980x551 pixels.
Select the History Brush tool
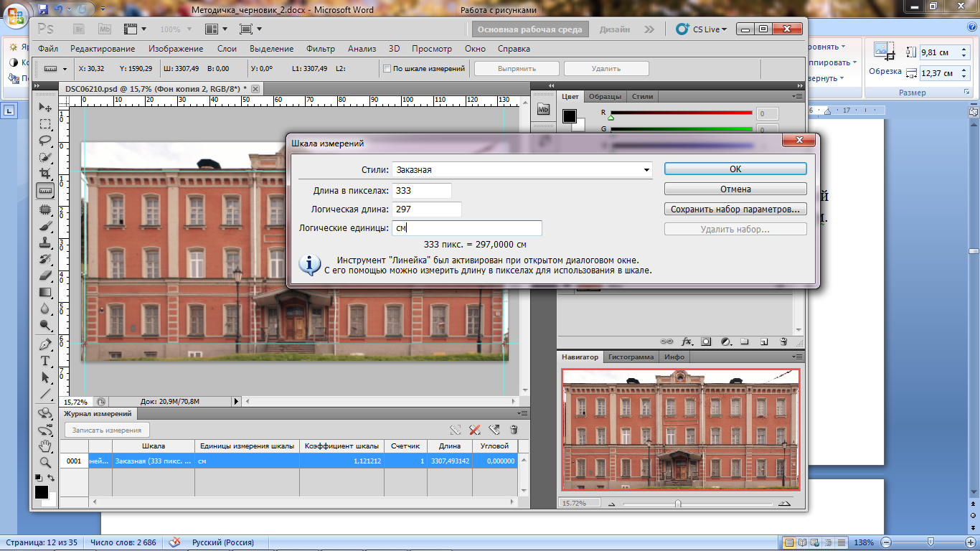coord(45,259)
